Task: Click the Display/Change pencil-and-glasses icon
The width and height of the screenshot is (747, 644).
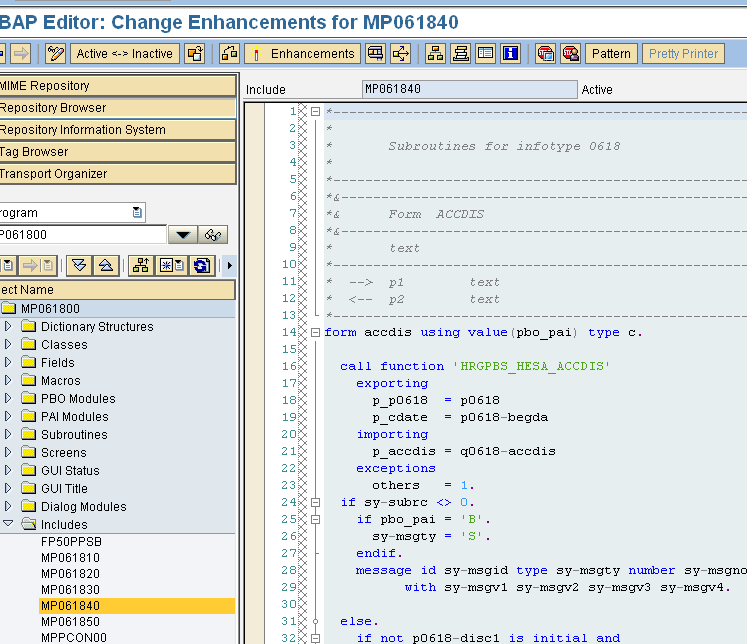Action: point(56,54)
